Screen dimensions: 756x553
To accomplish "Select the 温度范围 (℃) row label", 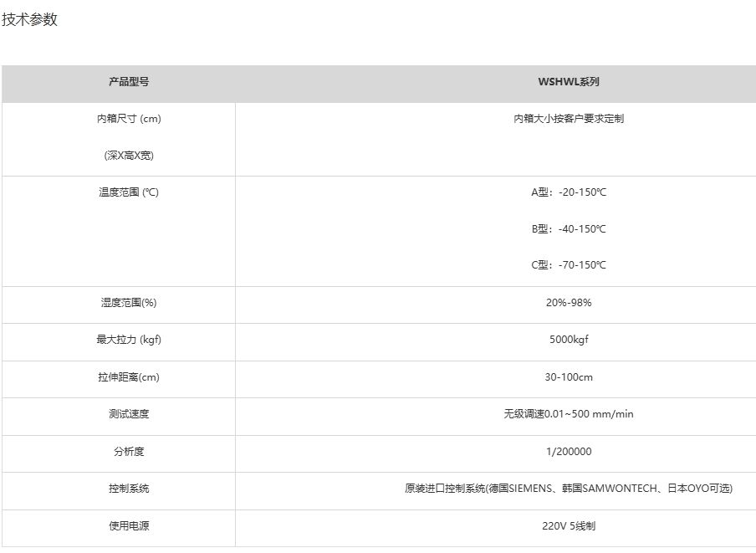I will click(x=129, y=192).
